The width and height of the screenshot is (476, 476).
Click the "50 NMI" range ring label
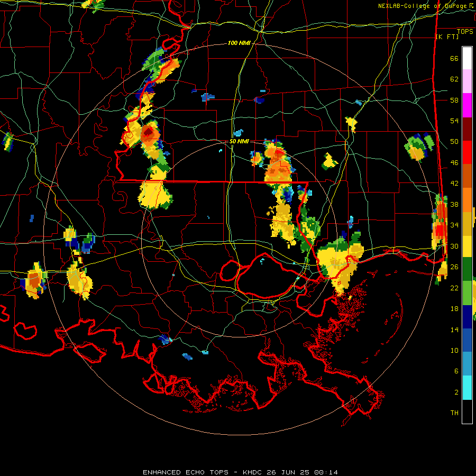239,141
